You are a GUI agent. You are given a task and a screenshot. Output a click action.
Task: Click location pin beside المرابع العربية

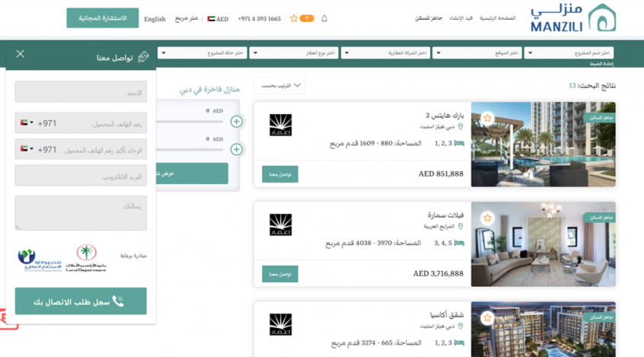coord(461,226)
